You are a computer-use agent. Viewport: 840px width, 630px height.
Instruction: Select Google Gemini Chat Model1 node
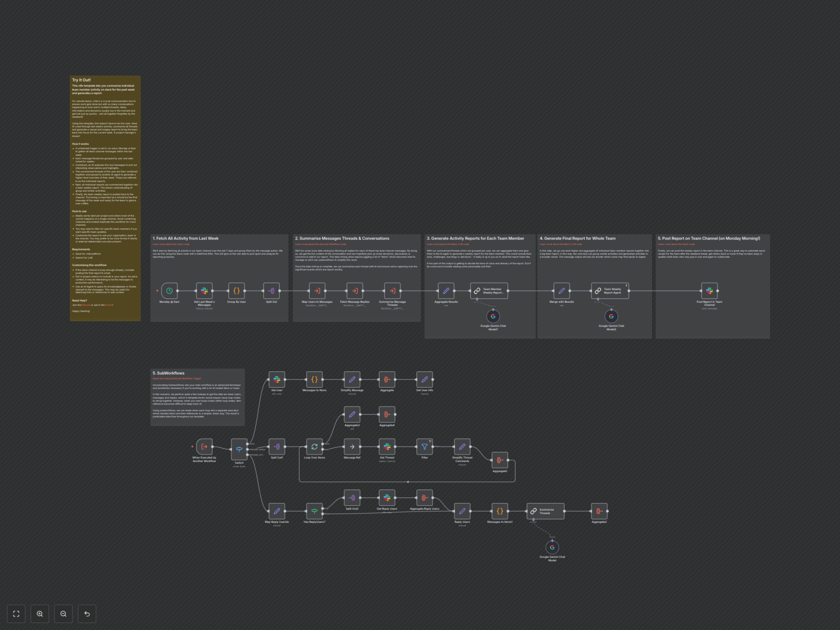493,316
